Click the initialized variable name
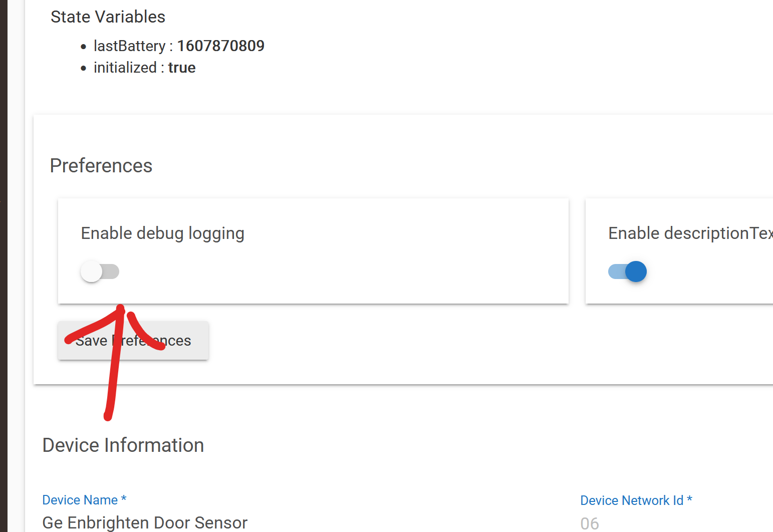Viewport: 773px width, 532px height. (125, 68)
